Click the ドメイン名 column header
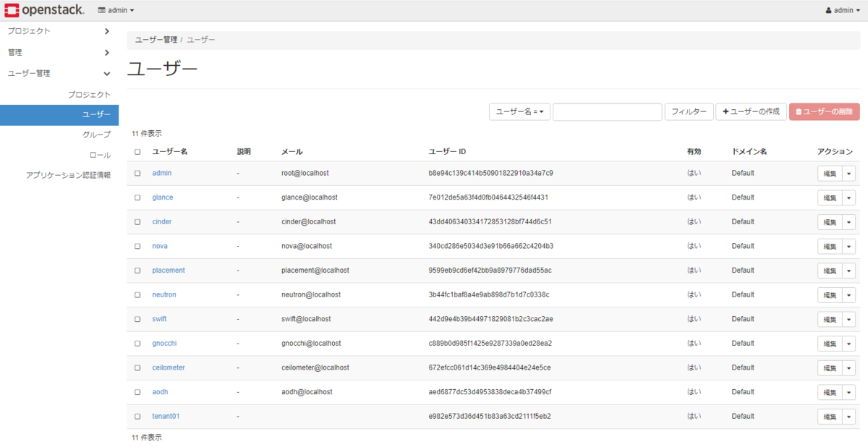 pyautogui.click(x=749, y=152)
